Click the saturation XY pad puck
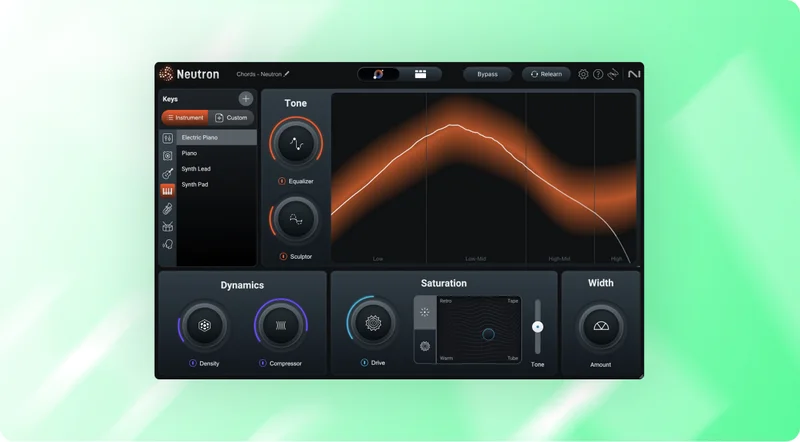 point(488,334)
